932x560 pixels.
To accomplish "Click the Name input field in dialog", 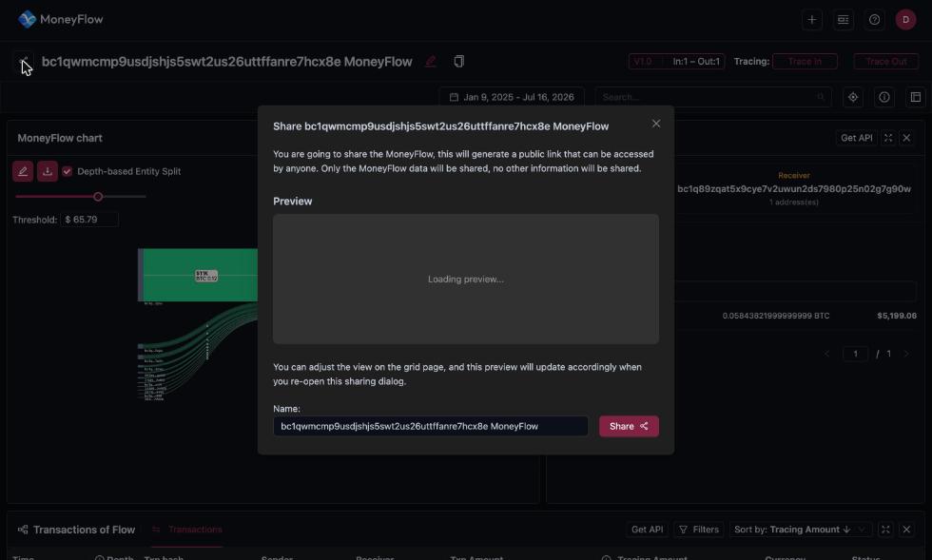I will pyautogui.click(x=431, y=426).
